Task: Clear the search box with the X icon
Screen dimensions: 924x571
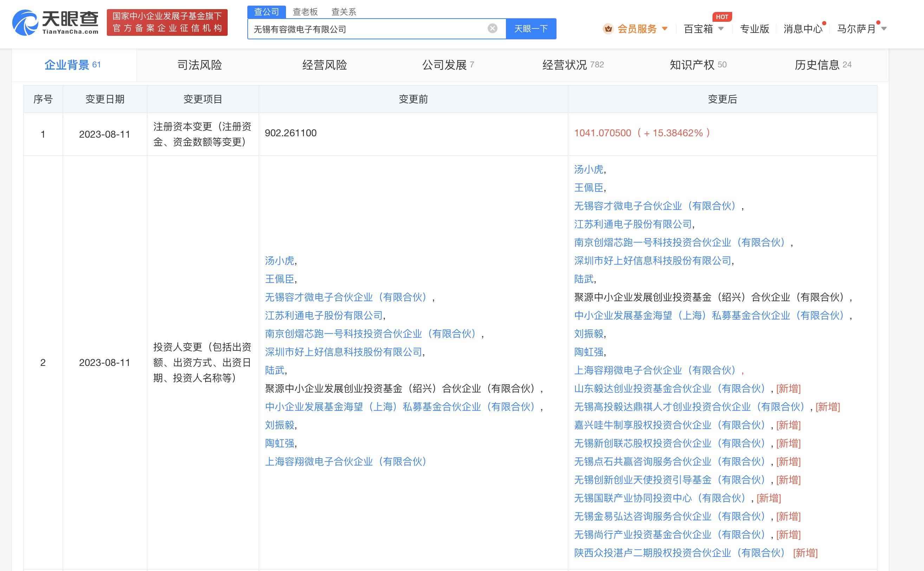Action: point(492,28)
